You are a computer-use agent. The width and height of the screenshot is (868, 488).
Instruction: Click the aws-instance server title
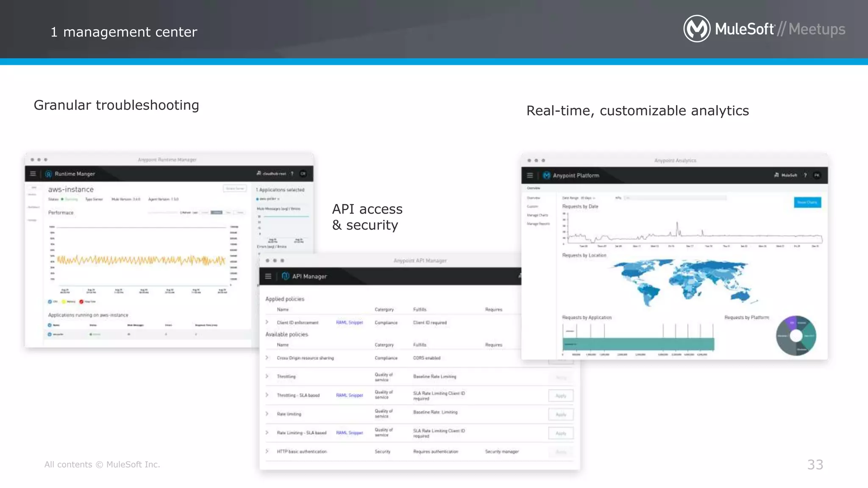71,189
